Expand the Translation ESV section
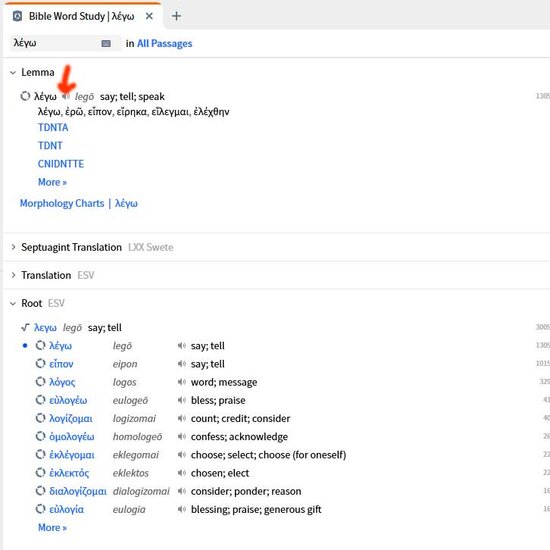 pos(13,275)
